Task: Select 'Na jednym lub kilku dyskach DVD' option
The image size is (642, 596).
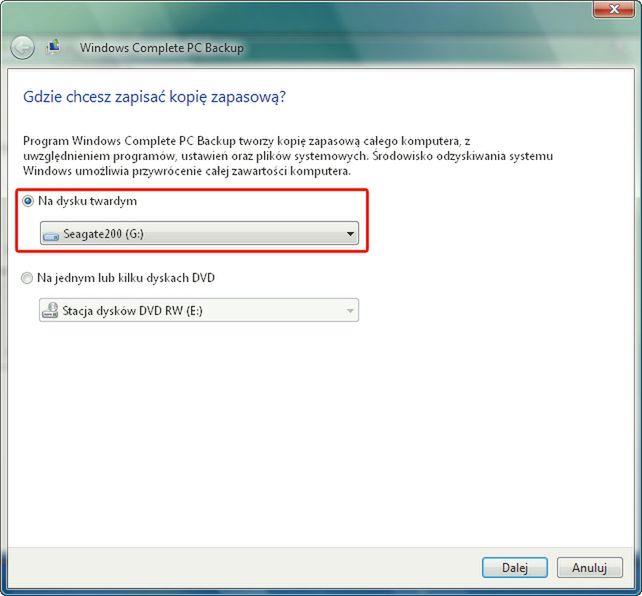Action: (27, 278)
